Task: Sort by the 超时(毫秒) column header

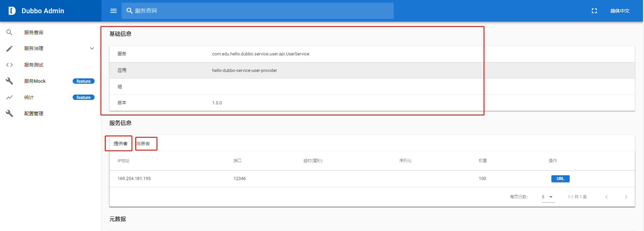Action: point(313,161)
